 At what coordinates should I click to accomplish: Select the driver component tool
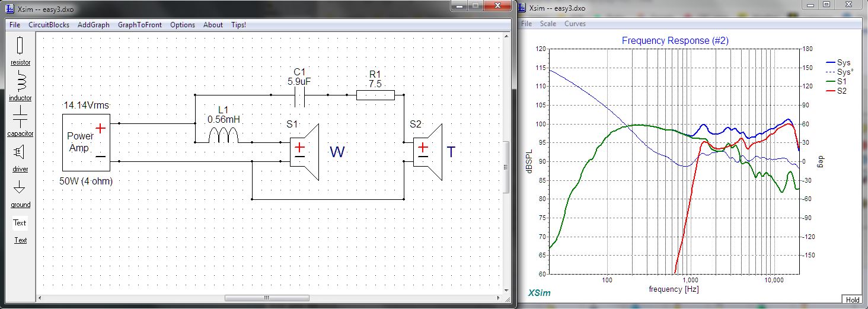point(20,157)
